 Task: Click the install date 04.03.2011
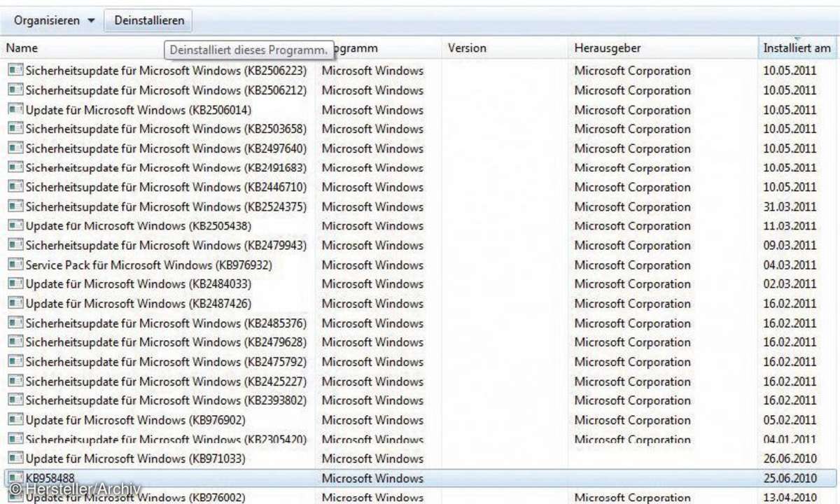790,265
